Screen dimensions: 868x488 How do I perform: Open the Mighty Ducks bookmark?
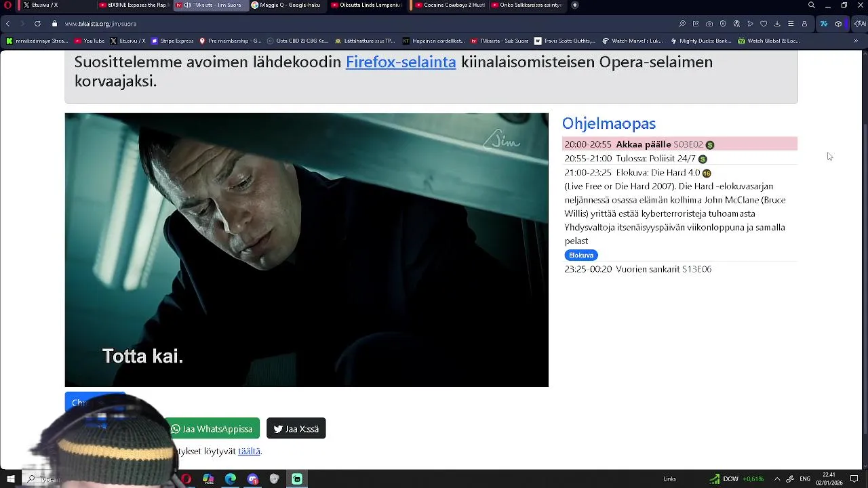tap(701, 41)
